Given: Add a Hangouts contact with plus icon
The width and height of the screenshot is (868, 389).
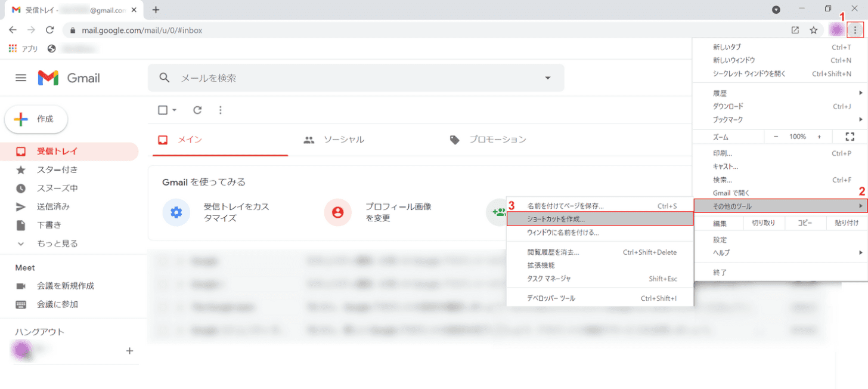Looking at the screenshot, I should [x=129, y=351].
